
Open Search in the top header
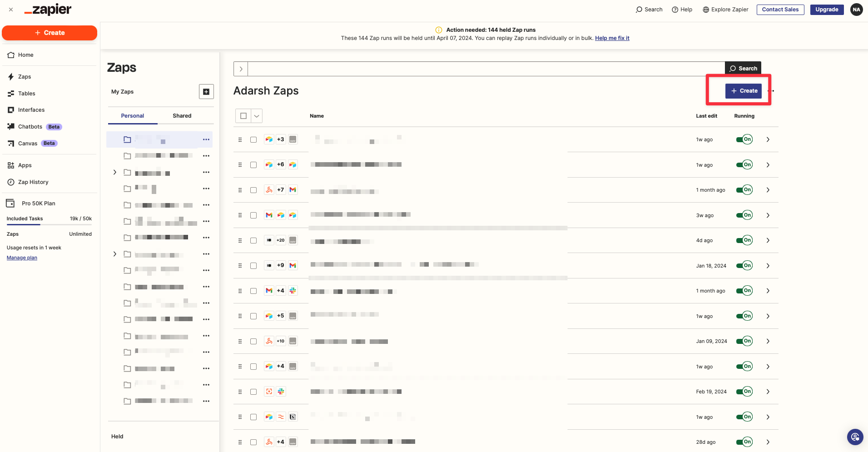click(649, 10)
